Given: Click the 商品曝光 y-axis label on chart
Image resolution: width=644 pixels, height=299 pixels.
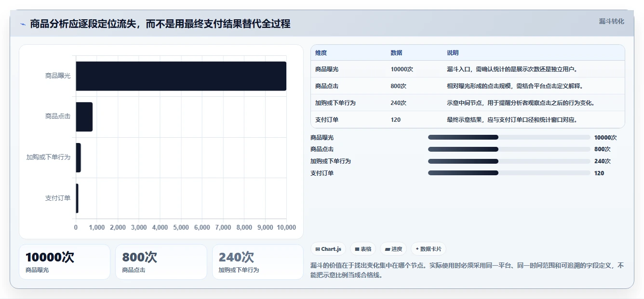Looking at the screenshot, I should (x=58, y=76).
